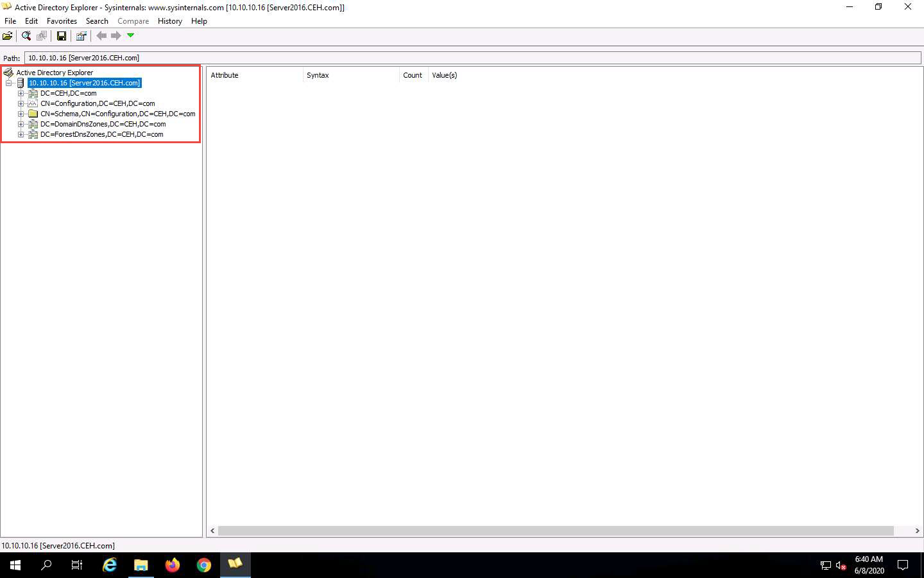924x578 pixels.
Task: Expand the DC=CEH,DC=com node
Action: click(x=21, y=93)
